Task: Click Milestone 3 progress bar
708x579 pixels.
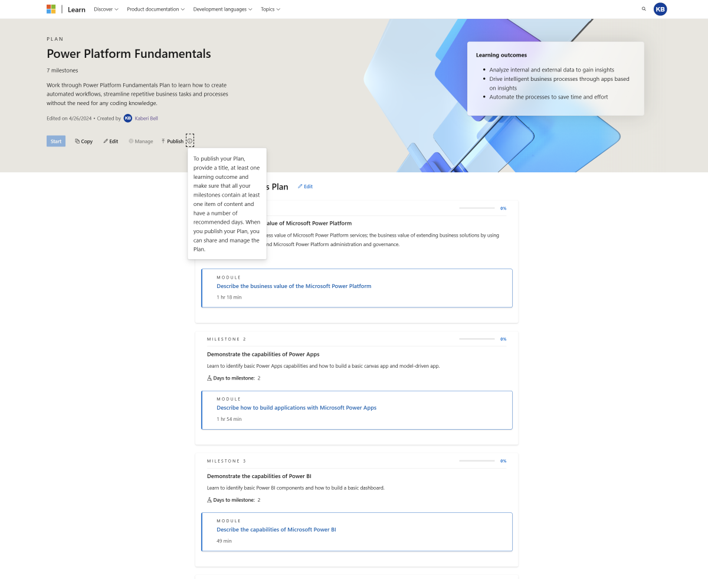Action: point(477,461)
